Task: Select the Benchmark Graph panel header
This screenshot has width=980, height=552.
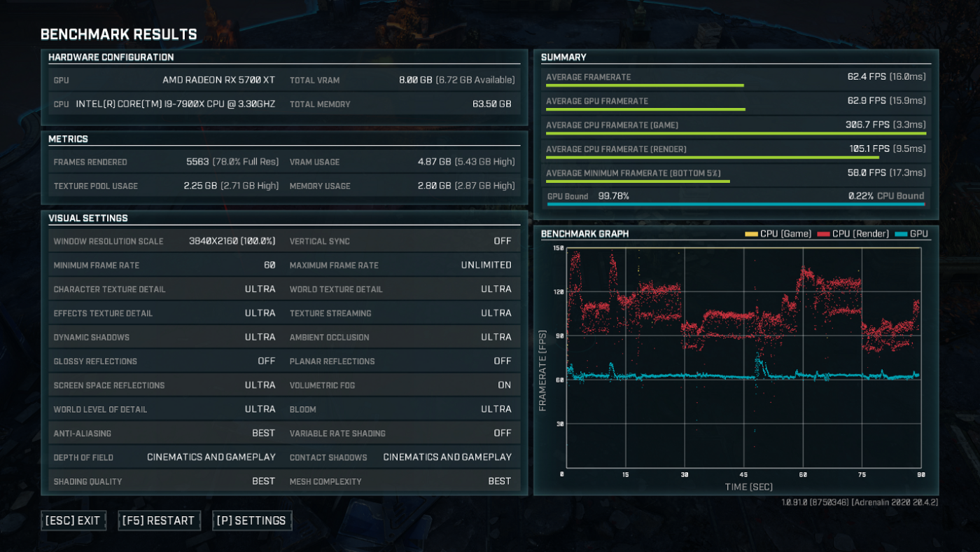Action: pos(584,234)
